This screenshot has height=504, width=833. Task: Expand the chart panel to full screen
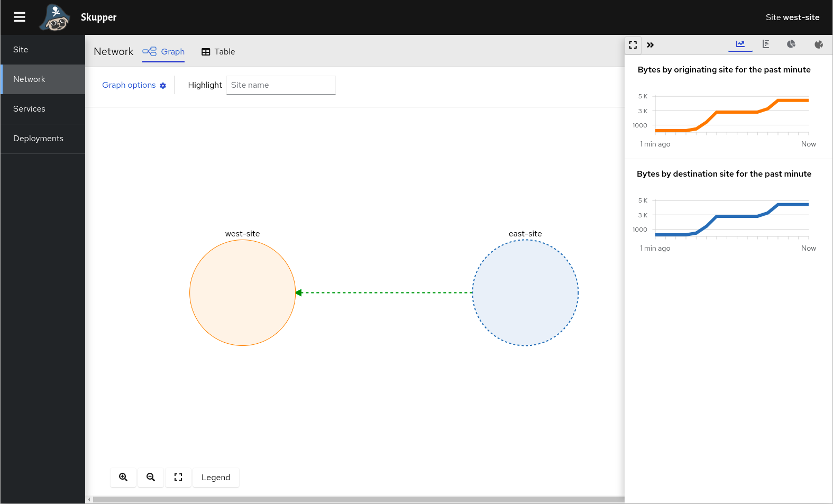[633, 45]
